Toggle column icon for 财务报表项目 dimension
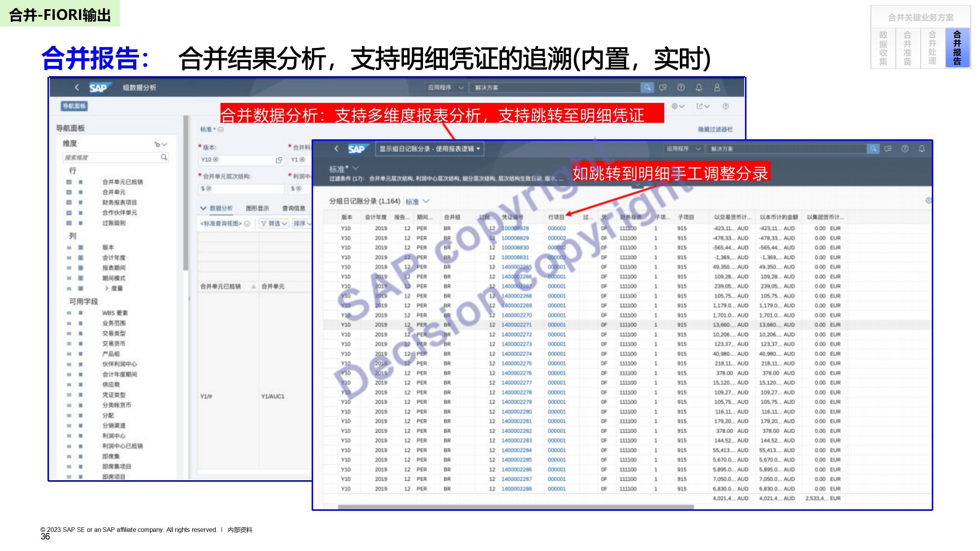Screen dimensions: 980x551 point(80,202)
